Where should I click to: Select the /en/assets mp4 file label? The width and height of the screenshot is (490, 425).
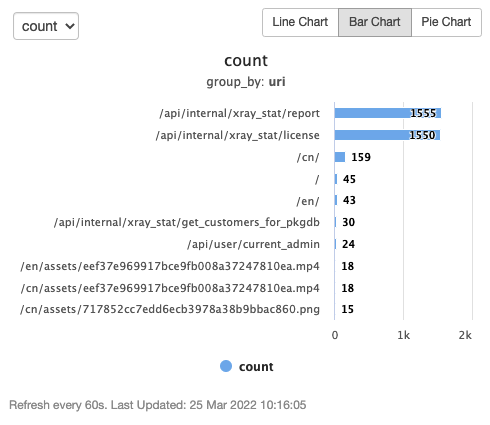click(170, 266)
